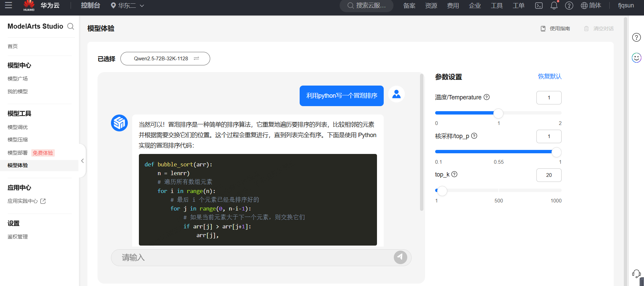Switch language via 简体 globe
This screenshot has width=644, height=286.
click(591, 5)
